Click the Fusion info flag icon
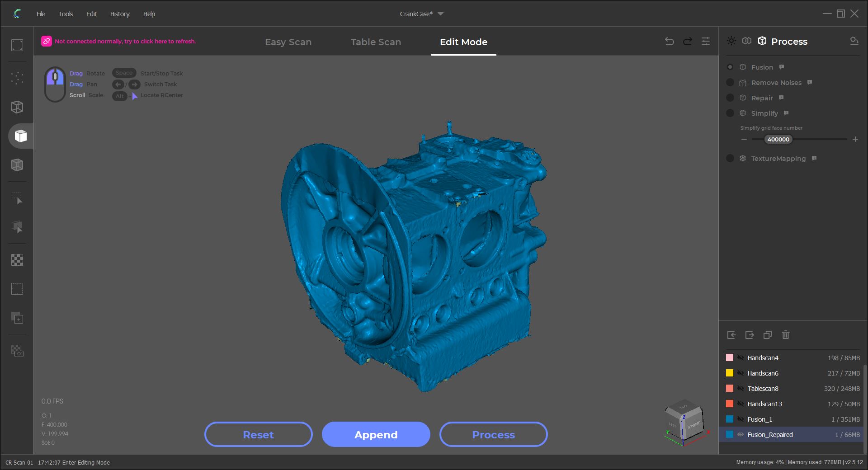This screenshot has height=470, width=868. (782, 67)
